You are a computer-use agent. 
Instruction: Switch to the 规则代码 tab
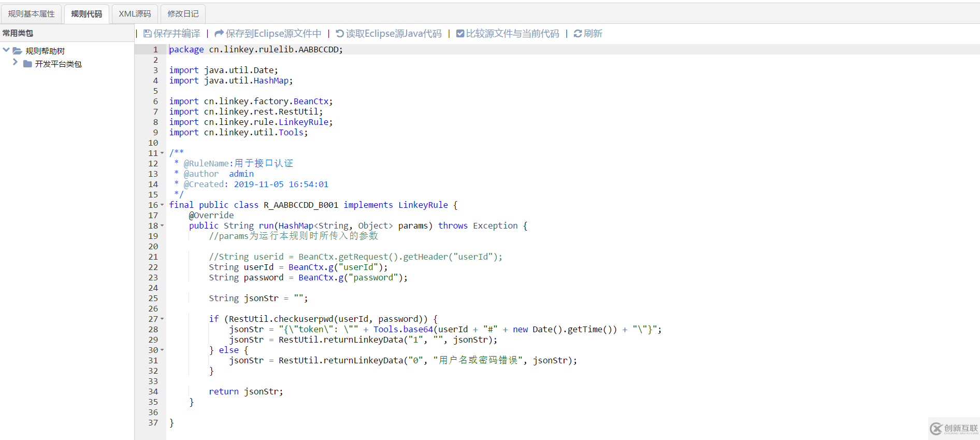coord(87,14)
